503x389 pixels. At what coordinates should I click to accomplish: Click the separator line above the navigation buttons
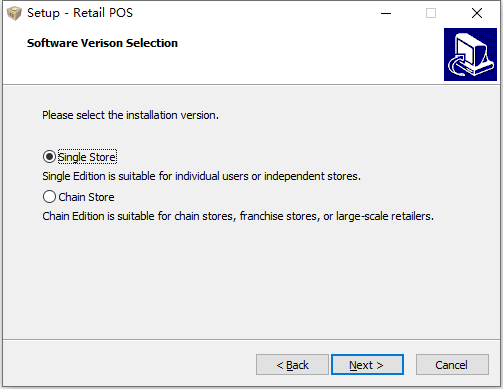pos(251,340)
